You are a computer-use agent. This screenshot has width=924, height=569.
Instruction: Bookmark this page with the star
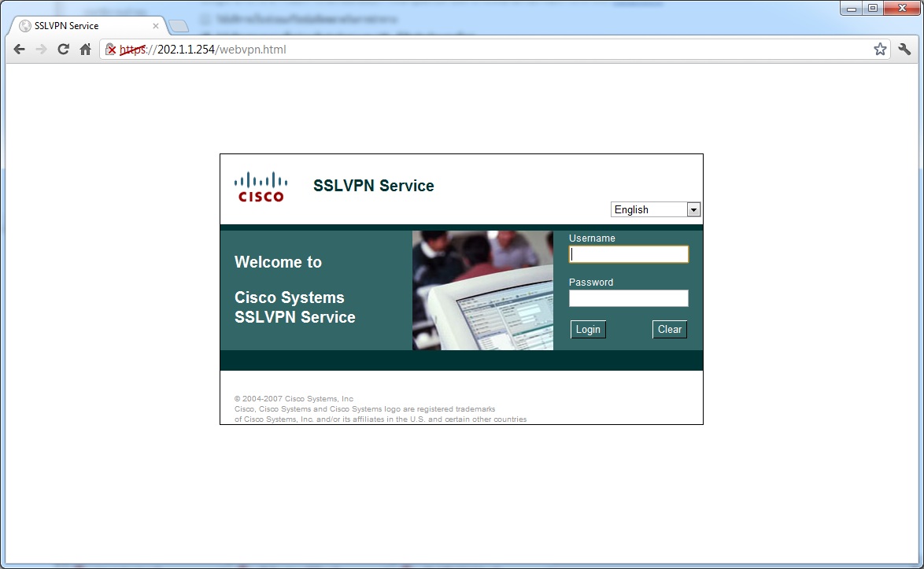880,50
